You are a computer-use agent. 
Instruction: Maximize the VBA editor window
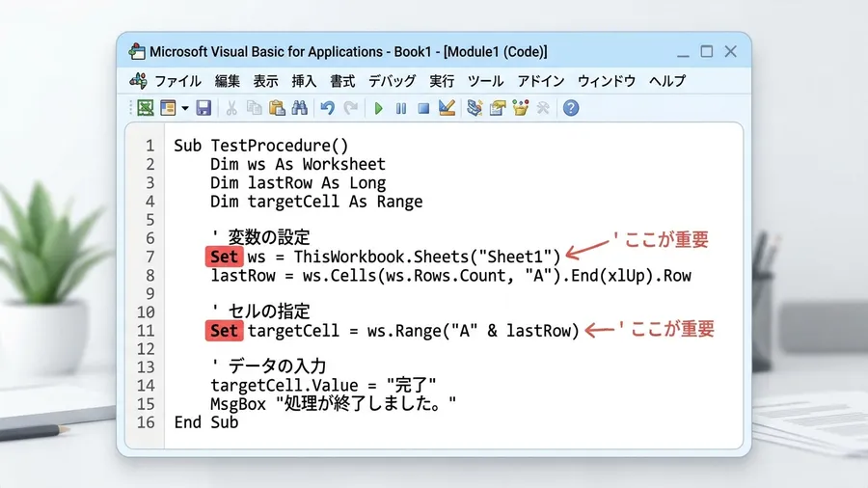707,51
